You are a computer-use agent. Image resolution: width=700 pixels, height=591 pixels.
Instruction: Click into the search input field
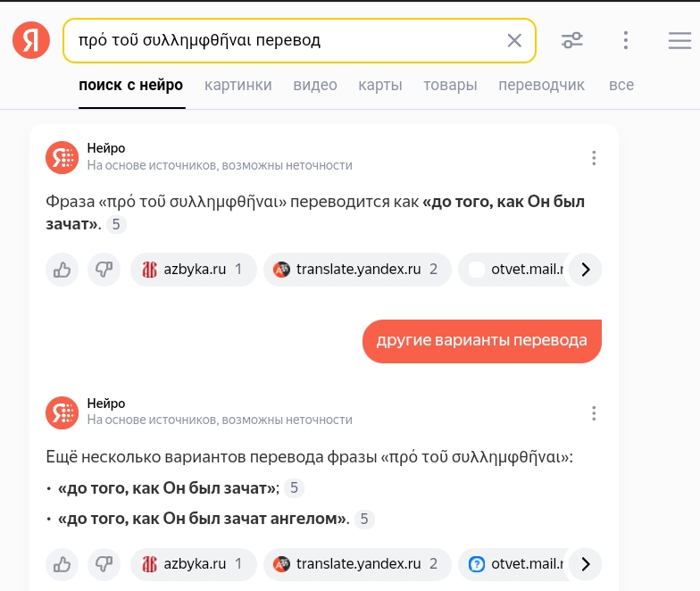[x=286, y=40]
